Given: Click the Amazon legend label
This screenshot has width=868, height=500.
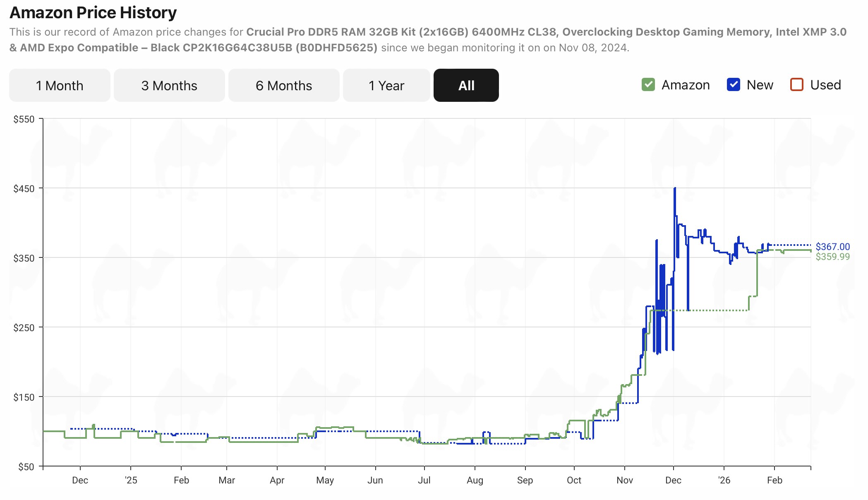Looking at the screenshot, I should click(x=685, y=85).
